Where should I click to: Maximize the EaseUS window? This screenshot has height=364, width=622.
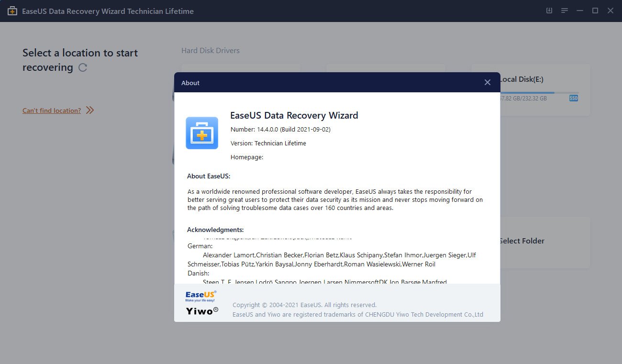[595, 11]
